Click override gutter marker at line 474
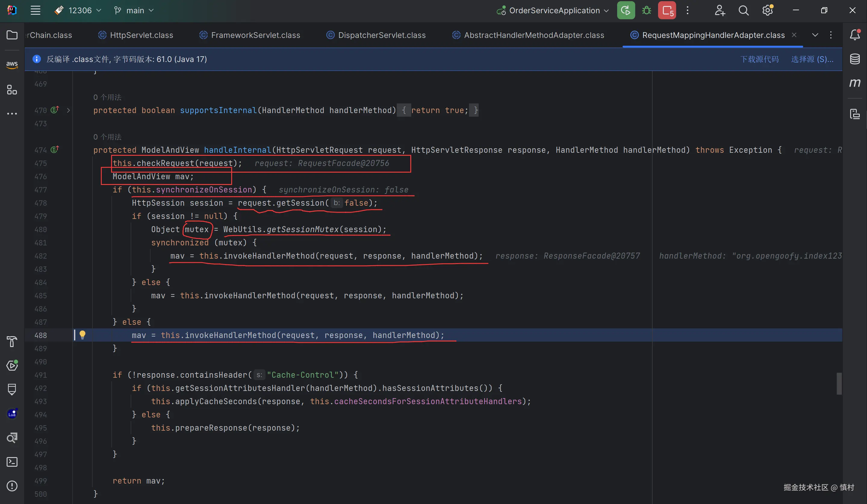Image resolution: width=867 pixels, height=504 pixels. coord(55,149)
